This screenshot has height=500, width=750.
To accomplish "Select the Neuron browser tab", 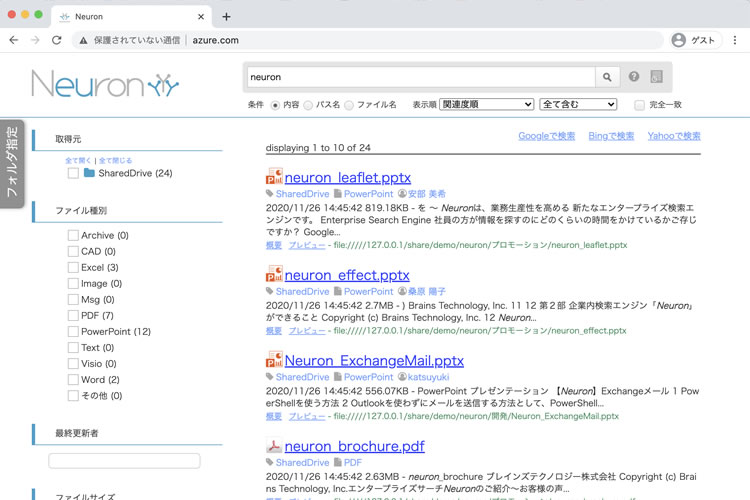I will point(131,17).
